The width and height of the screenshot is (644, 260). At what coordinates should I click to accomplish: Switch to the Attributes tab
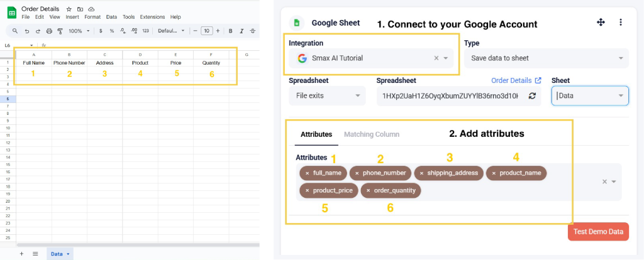(x=316, y=134)
